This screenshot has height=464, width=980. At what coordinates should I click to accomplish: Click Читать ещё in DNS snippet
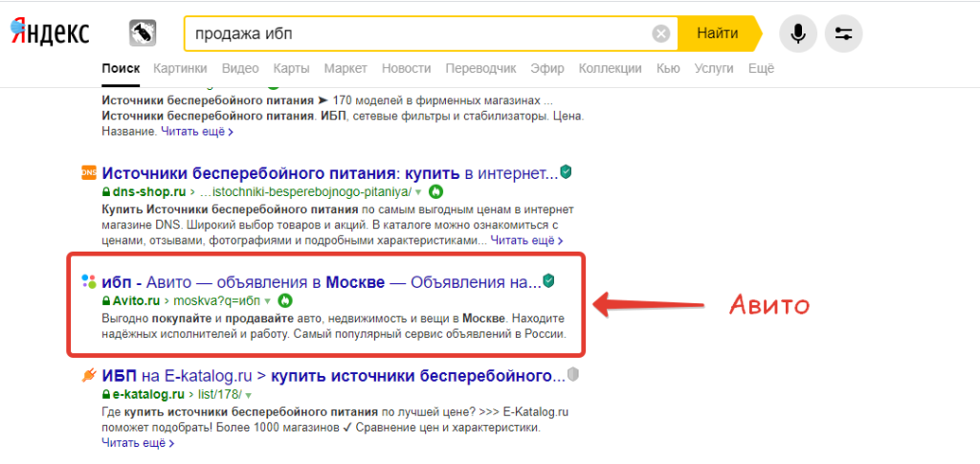[x=526, y=240]
